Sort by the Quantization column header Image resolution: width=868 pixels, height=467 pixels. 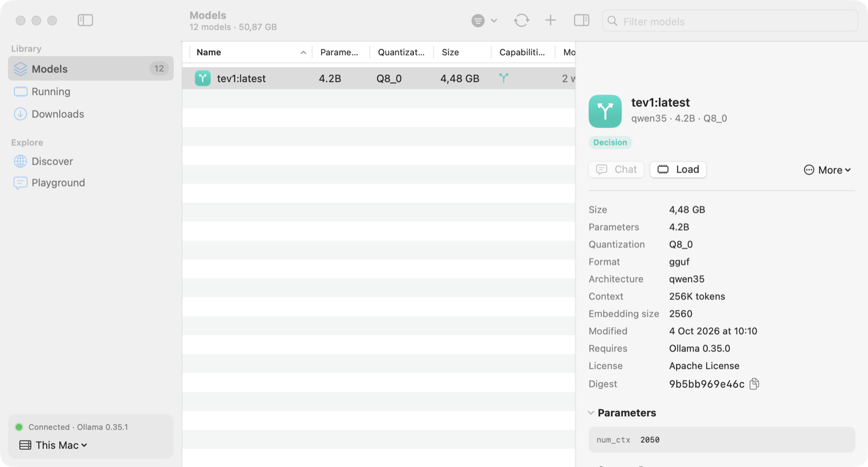pos(401,53)
